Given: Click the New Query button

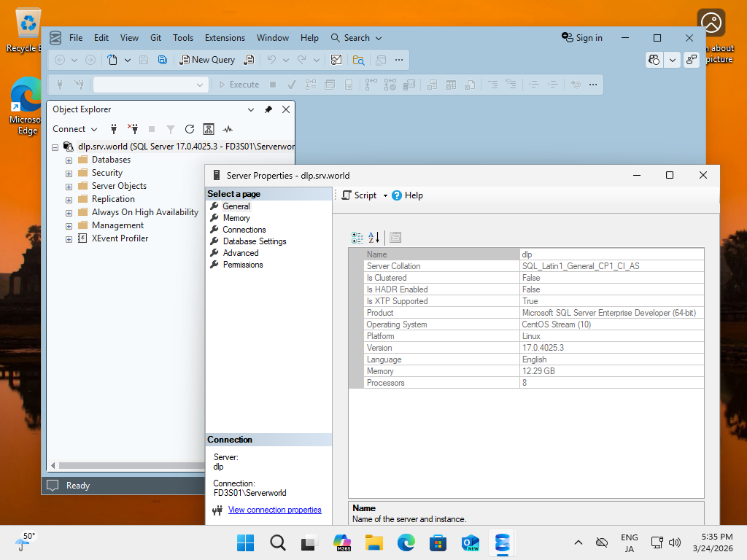Looking at the screenshot, I should 206,60.
